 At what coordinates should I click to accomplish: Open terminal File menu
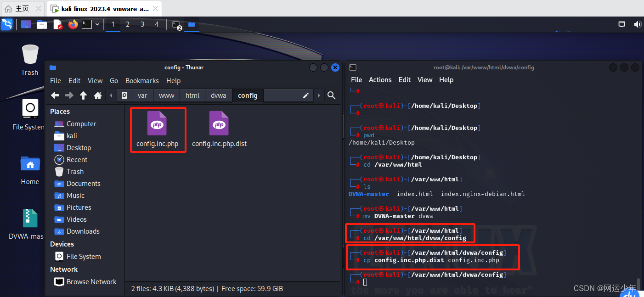pyautogui.click(x=356, y=80)
